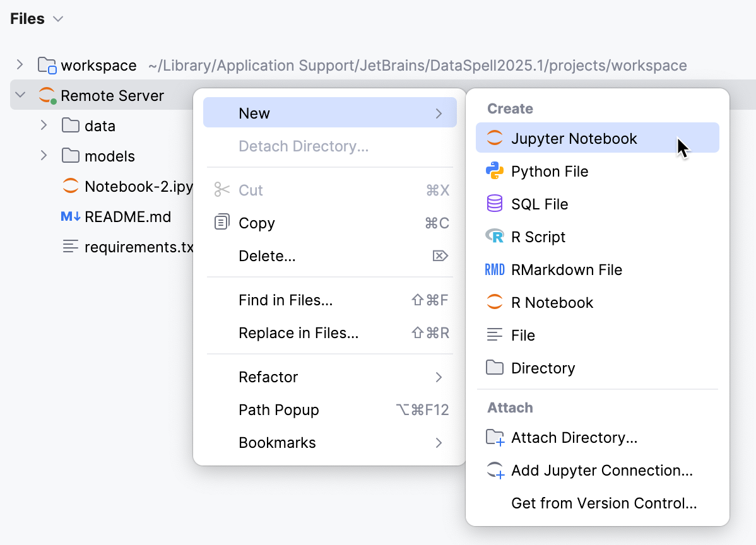Click the requirements.txt text file icon

tap(71, 246)
